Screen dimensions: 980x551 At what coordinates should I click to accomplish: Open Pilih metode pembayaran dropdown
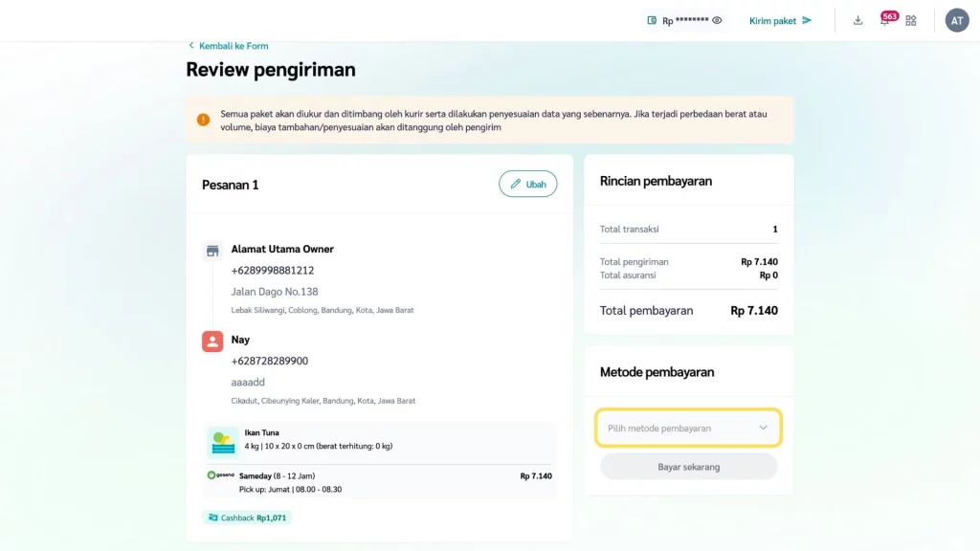point(678,428)
